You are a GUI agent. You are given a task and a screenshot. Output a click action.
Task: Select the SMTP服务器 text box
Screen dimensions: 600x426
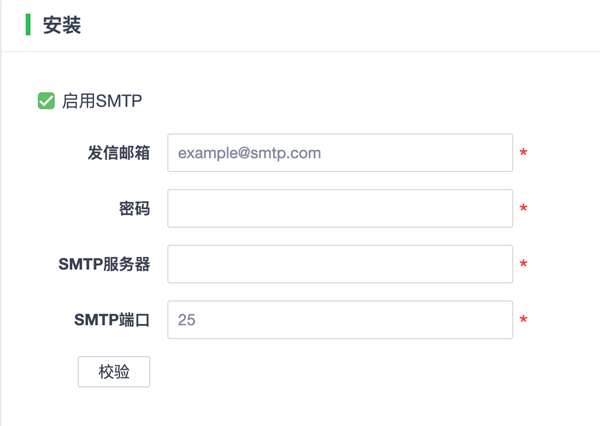340,264
